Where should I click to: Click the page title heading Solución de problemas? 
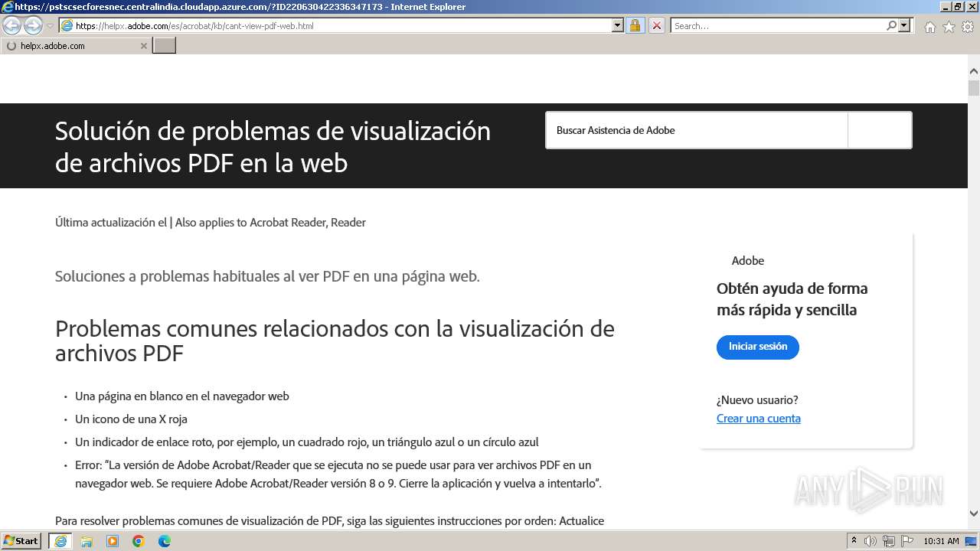(x=273, y=146)
